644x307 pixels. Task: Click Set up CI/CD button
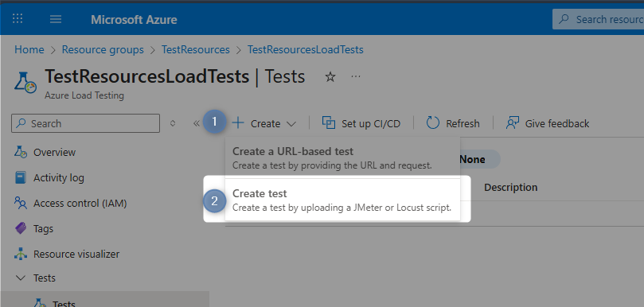[x=361, y=123]
